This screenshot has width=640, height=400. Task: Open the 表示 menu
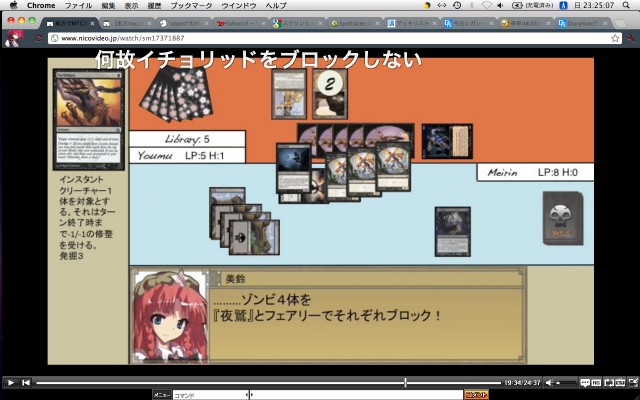point(131,5)
